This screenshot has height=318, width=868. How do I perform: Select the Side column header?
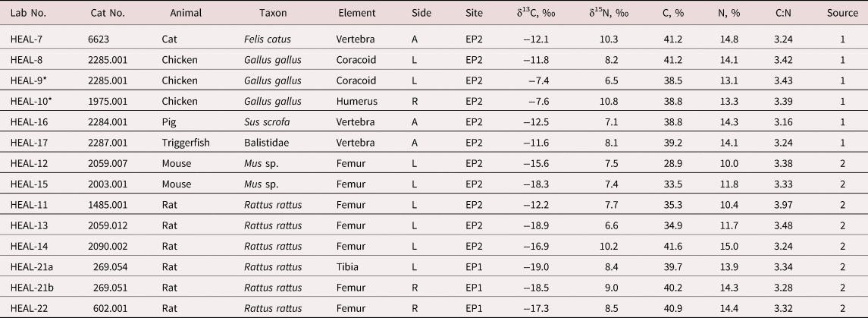(421, 14)
